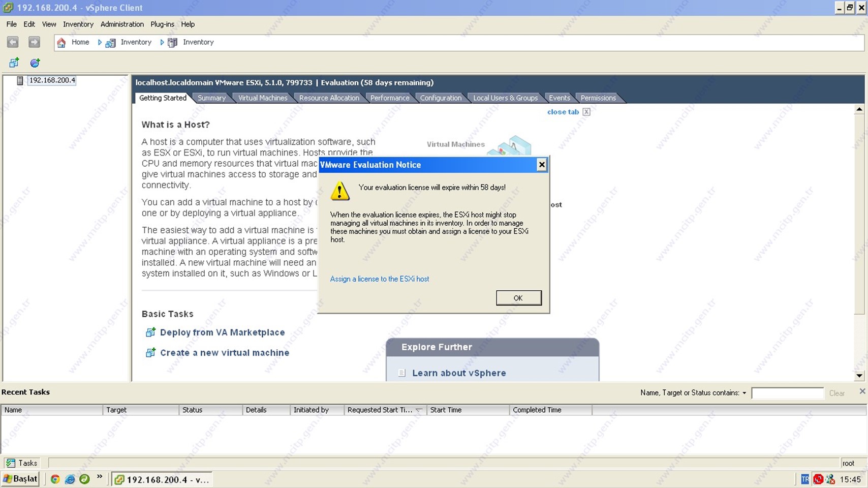
Task: Click the green quick launch icon
Action: pos(84,479)
